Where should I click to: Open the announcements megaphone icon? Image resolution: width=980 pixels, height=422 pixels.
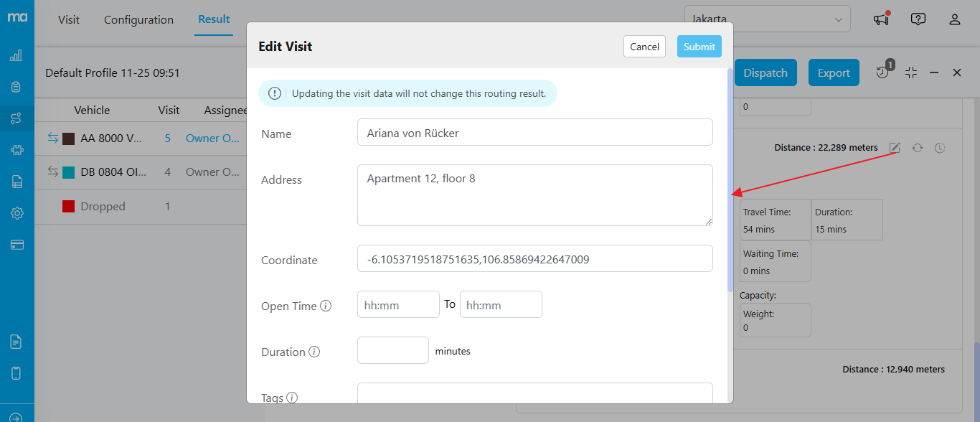click(x=881, y=19)
